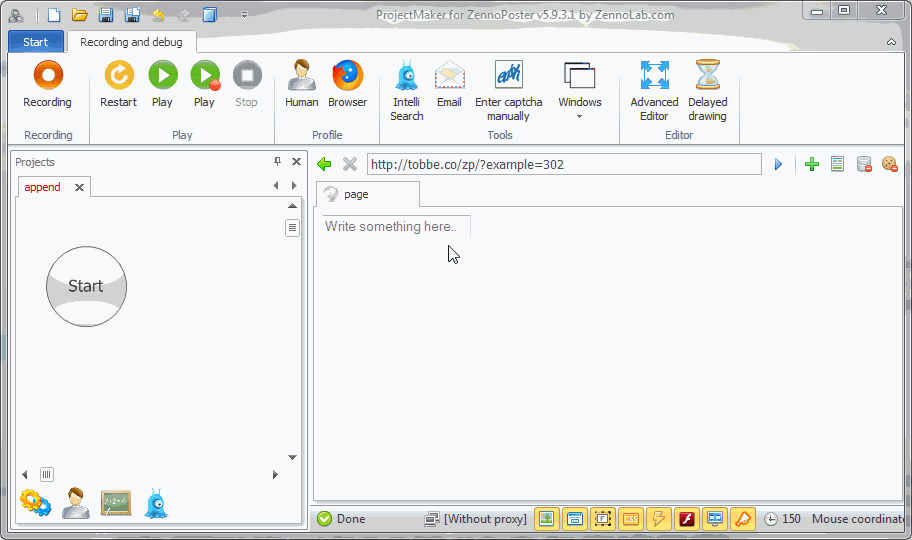912x540 pixels.
Task: Click the Write something here text field
Action: [x=396, y=226]
